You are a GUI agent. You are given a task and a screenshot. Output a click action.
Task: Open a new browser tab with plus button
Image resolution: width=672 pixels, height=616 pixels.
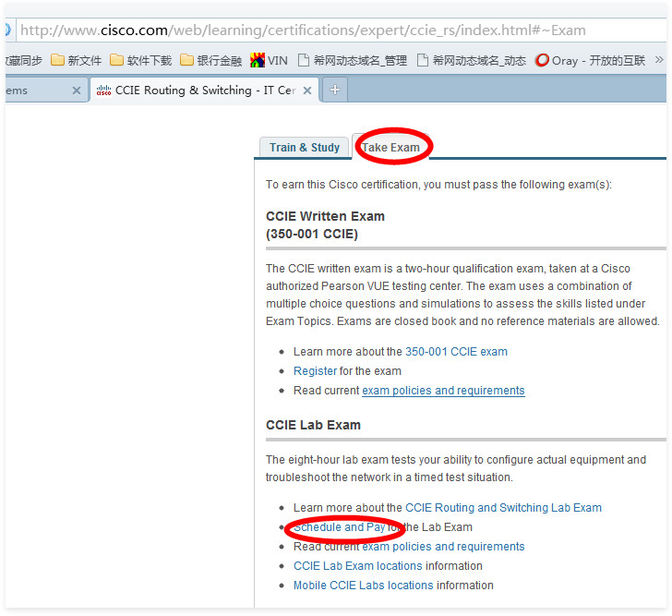pos(335,90)
